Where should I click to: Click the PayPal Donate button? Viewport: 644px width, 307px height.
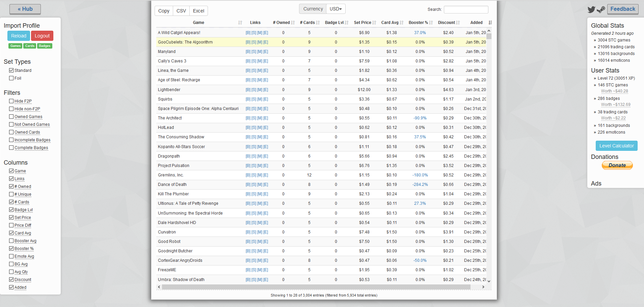tap(617, 165)
